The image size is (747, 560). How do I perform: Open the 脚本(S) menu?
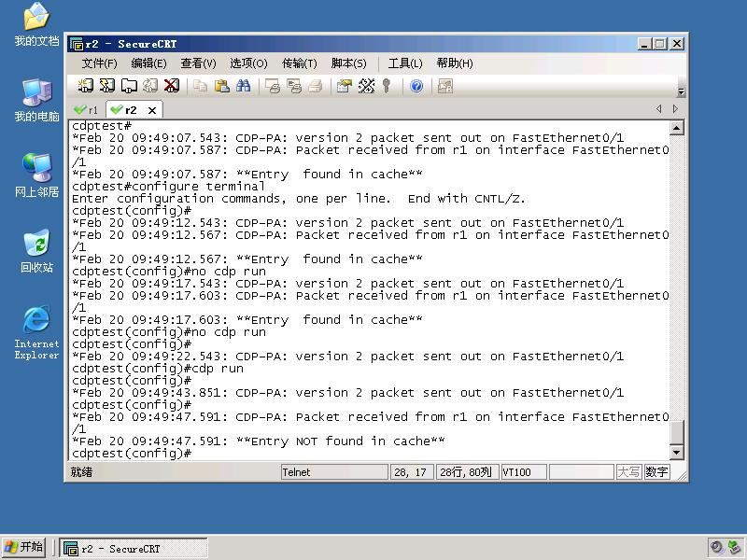(348, 63)
